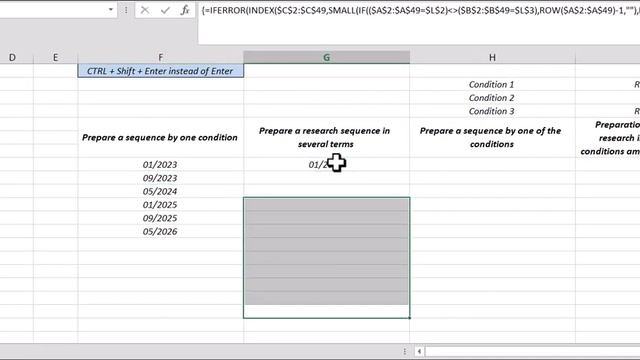
Task: Open Insert Function fx dialog
Action: [x=185, y=10]
